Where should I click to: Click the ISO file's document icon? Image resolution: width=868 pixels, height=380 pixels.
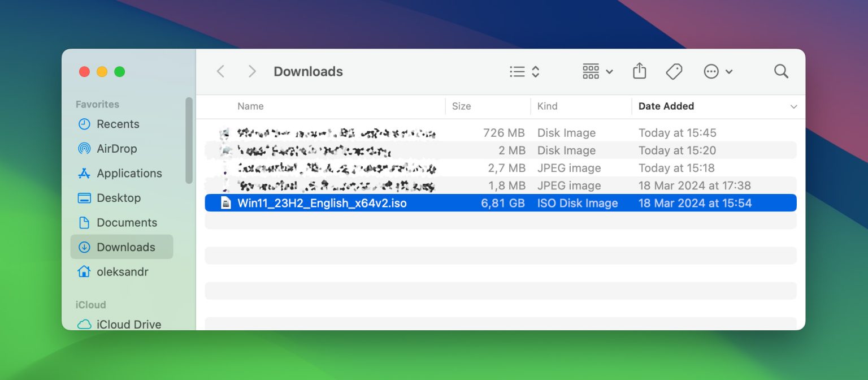pos(226,203)
